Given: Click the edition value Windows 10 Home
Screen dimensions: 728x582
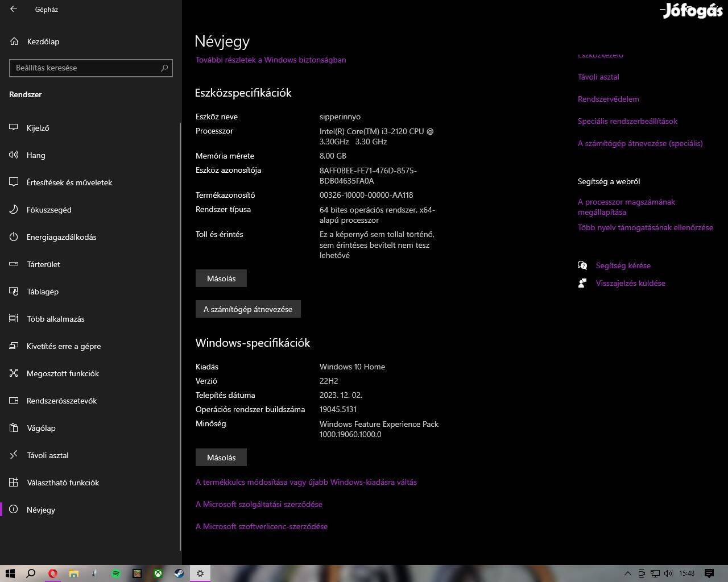Looking at the screenshot, I should (x=352, y=367).
